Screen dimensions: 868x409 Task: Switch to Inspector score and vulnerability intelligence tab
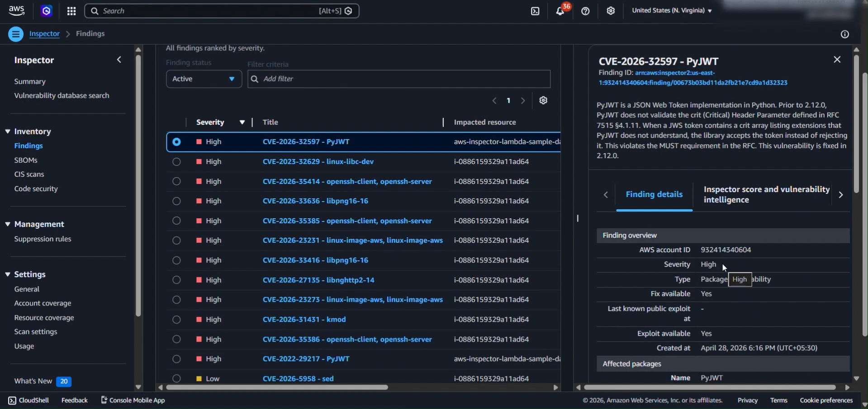(767, 195)
